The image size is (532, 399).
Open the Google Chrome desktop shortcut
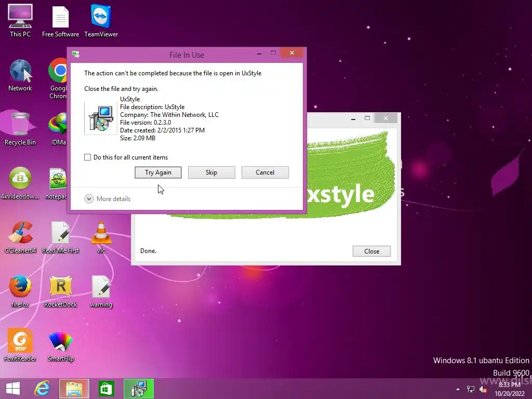(58, 79)
